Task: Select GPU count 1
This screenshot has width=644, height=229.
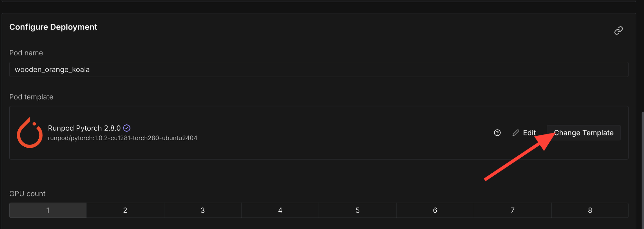Action: [48, 210]
